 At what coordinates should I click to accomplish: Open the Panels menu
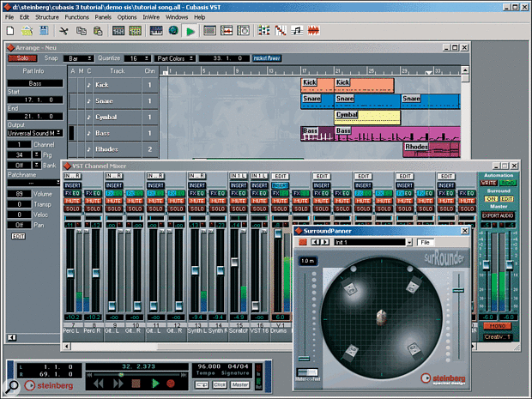click(x=103, y=17)
